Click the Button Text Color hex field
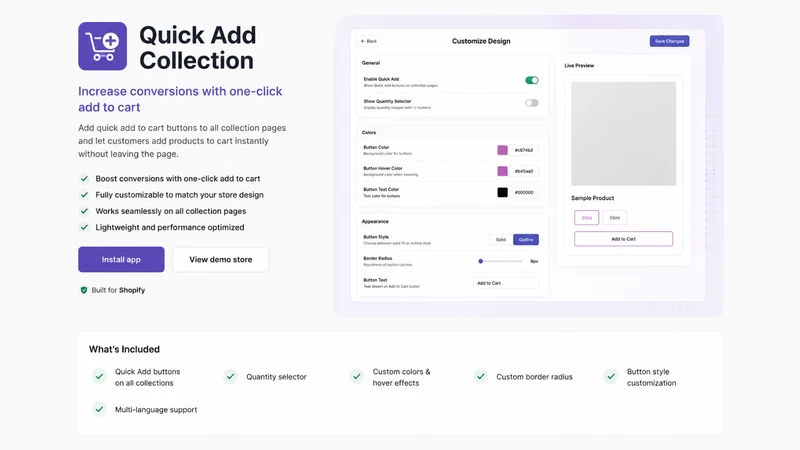The image size is (800, 450). coord(524,192)
